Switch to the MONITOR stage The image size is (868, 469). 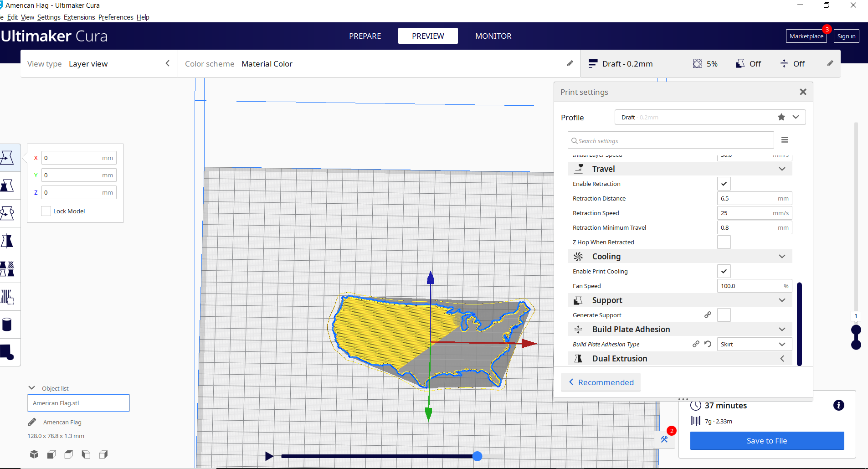pos(493,36)
